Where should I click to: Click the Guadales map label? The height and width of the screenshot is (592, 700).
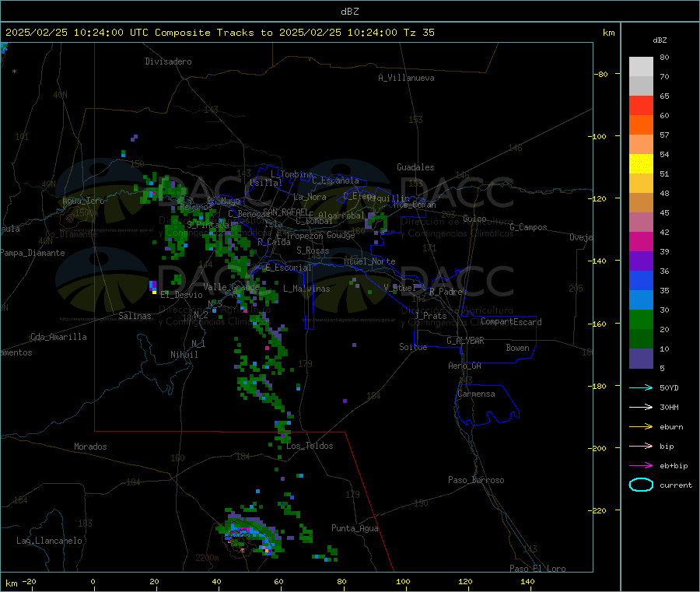point(415,167)
